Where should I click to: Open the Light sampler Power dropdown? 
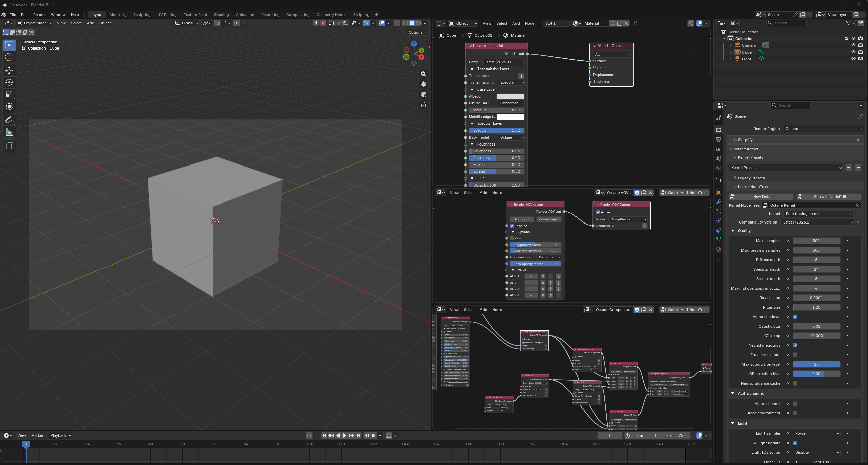tap(817, 433)
